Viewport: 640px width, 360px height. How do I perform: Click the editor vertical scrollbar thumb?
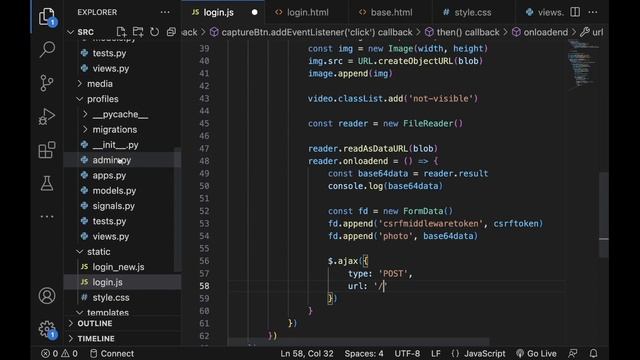604,215
